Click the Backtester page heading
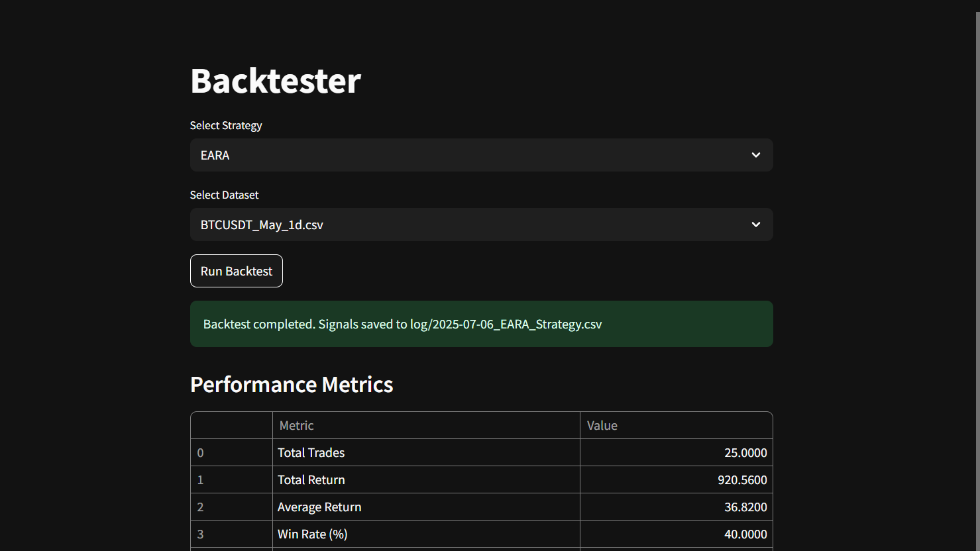Viewport: 980px width, 551px height. (x=275, y=81)
